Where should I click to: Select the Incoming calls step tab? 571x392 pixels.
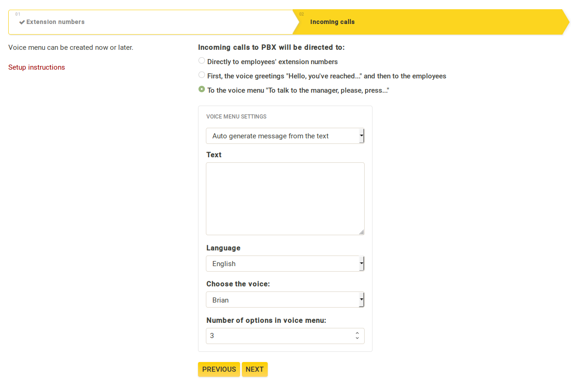tap(332, 22)
